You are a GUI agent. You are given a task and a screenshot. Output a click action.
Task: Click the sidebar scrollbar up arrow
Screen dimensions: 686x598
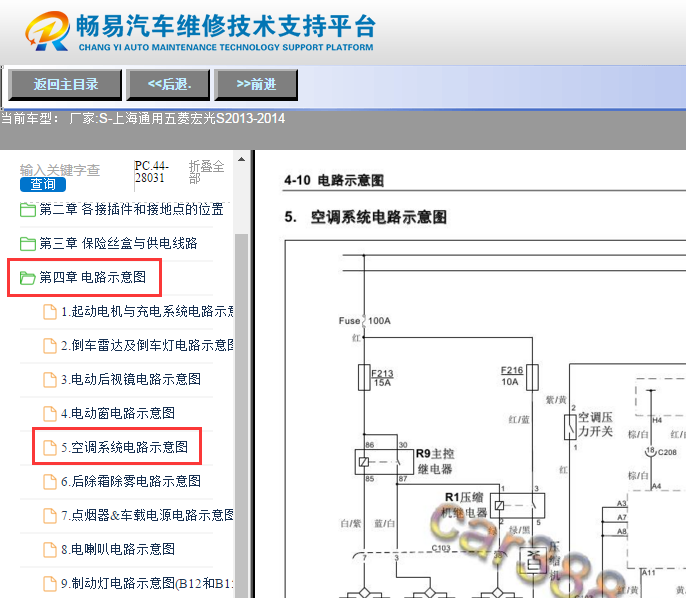tap(242, 159)
